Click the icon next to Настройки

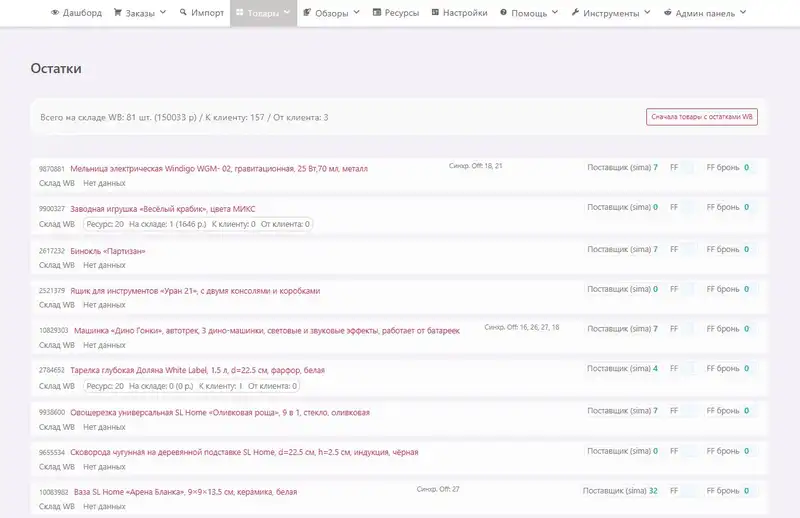(x=435, y=12)
